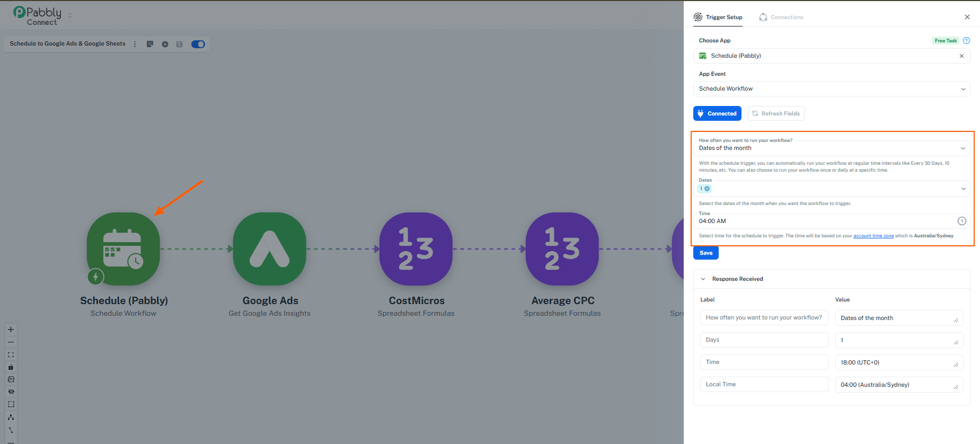
Task: Click the 'How often you want to run' label field
Action: point(764,318)
